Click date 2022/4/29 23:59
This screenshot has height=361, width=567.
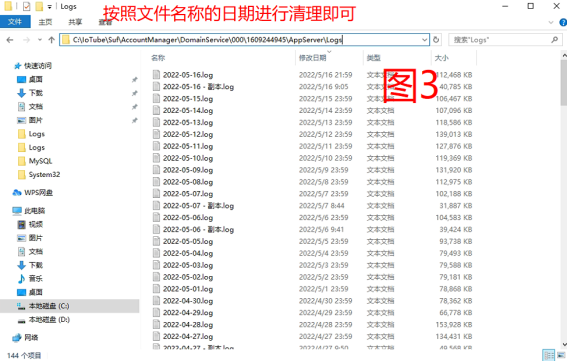tap(325, 313)
